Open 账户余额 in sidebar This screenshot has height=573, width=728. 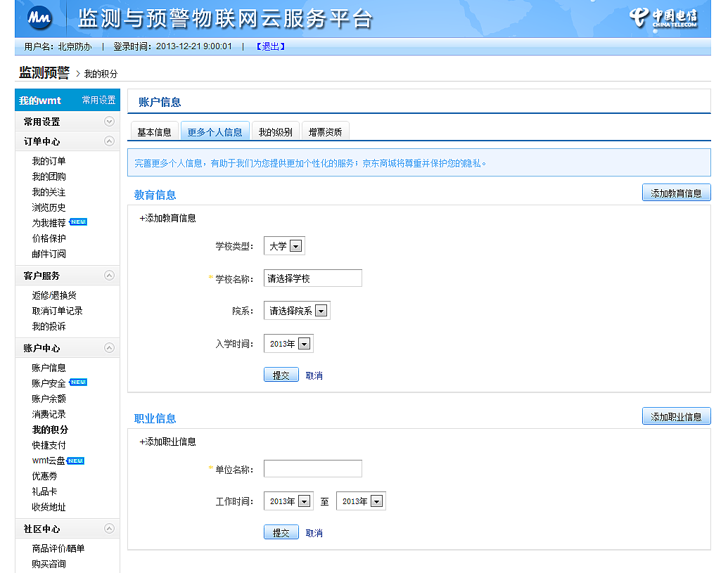[49, 399]
